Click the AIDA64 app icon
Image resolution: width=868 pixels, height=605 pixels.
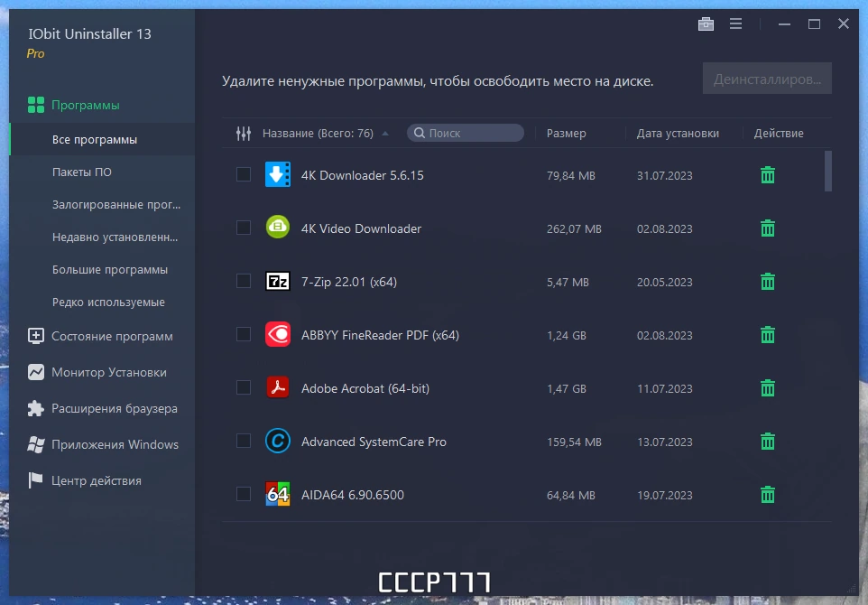click(x=278, y=494)
